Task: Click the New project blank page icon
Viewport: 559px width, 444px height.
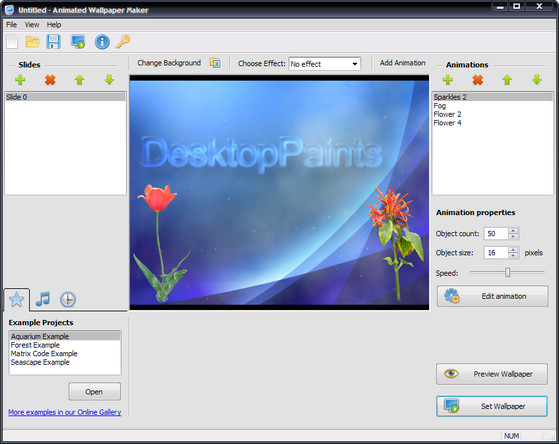Action: tap(12, 42)
